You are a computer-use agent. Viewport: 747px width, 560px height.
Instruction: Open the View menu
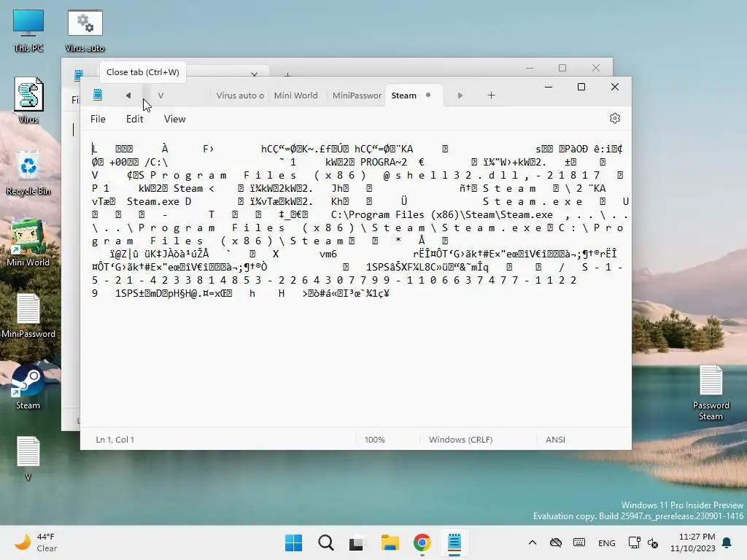175,119
